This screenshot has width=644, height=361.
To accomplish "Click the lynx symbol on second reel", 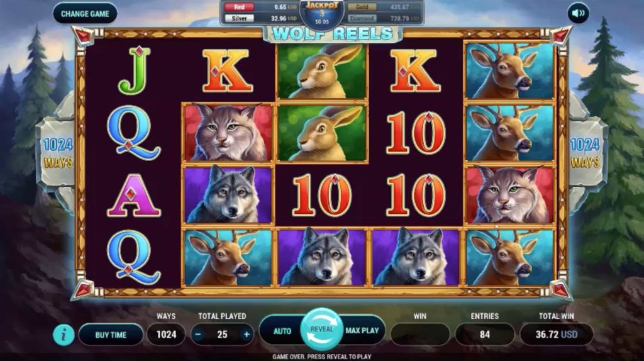I will click(x=228, y=132).
